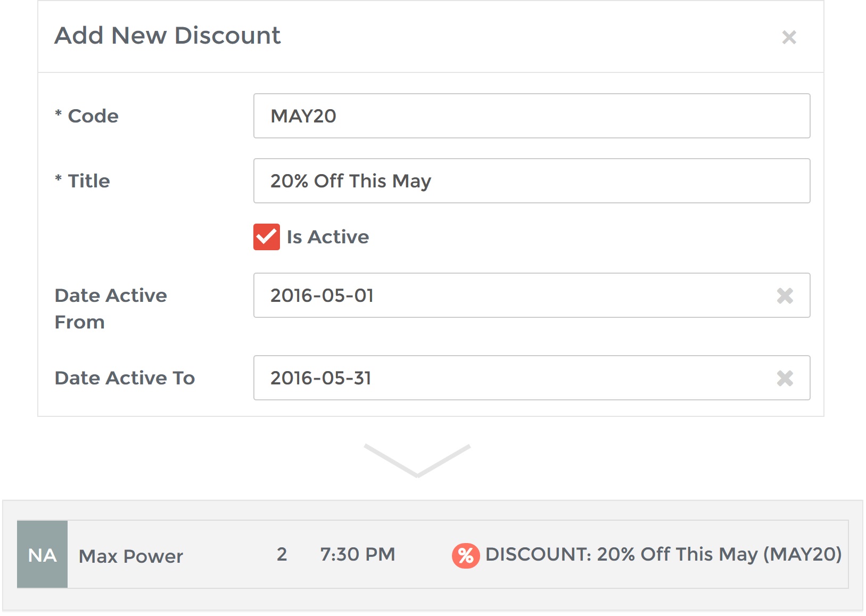Click the 7:30 PM reservation time
Image resolution: width=866 pixels, height=616 pixels.
point(358,554)
